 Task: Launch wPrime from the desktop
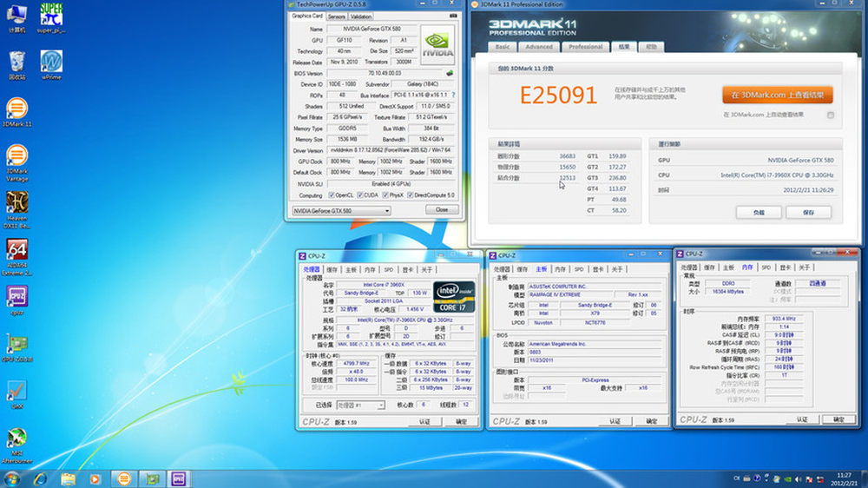click(x=51, y=65)
